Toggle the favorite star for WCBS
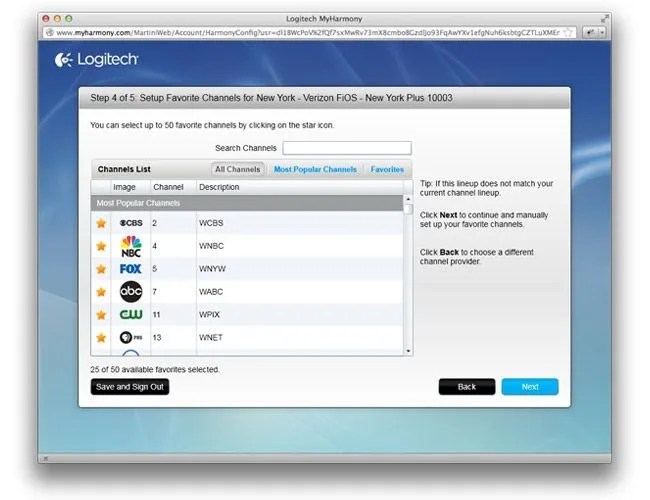Viewport: 650px width, 500px height. pos(101,223)
